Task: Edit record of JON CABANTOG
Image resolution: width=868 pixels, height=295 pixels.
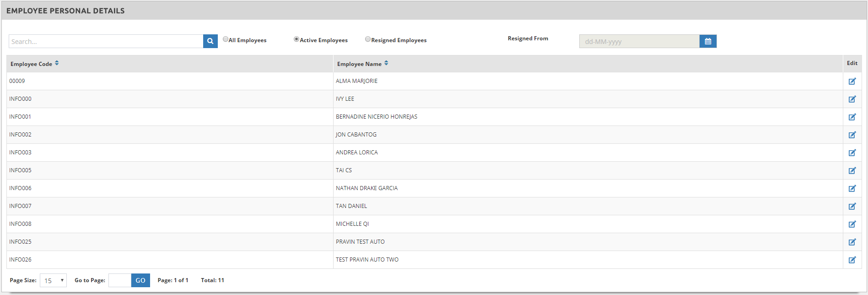Action: tap(852, 135)
